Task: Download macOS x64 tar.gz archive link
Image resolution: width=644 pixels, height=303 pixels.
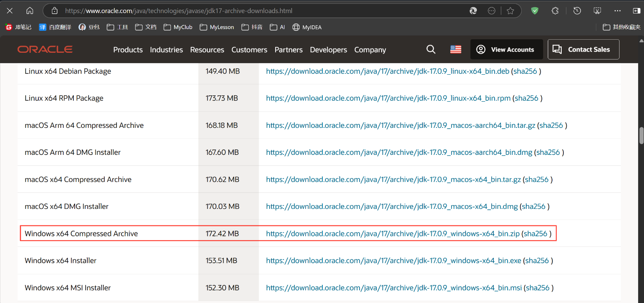Action: [x=393, y=179]
